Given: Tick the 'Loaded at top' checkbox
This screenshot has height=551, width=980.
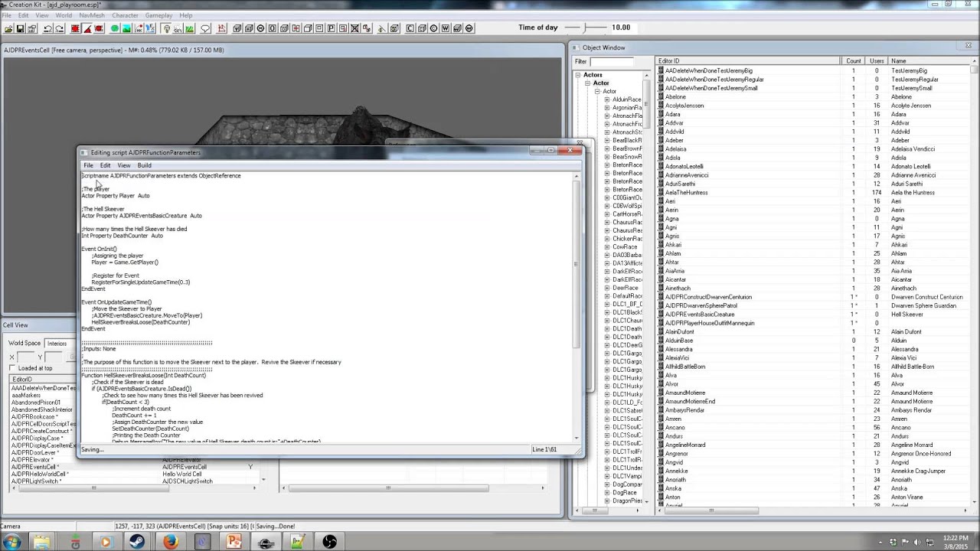Looking at the screenshot, I should 13,368.
